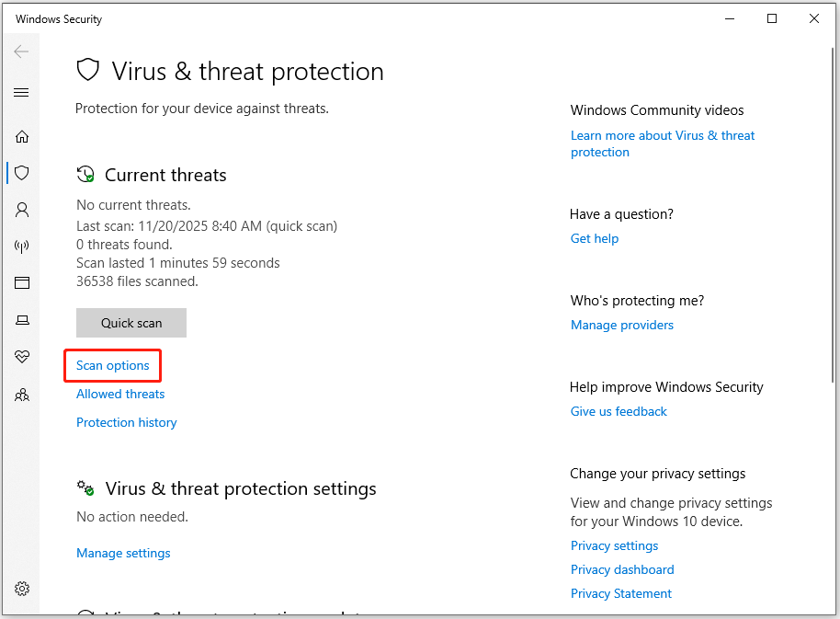Open App & browser control
The image size is (840, 619).
click(x=22, y=282)
